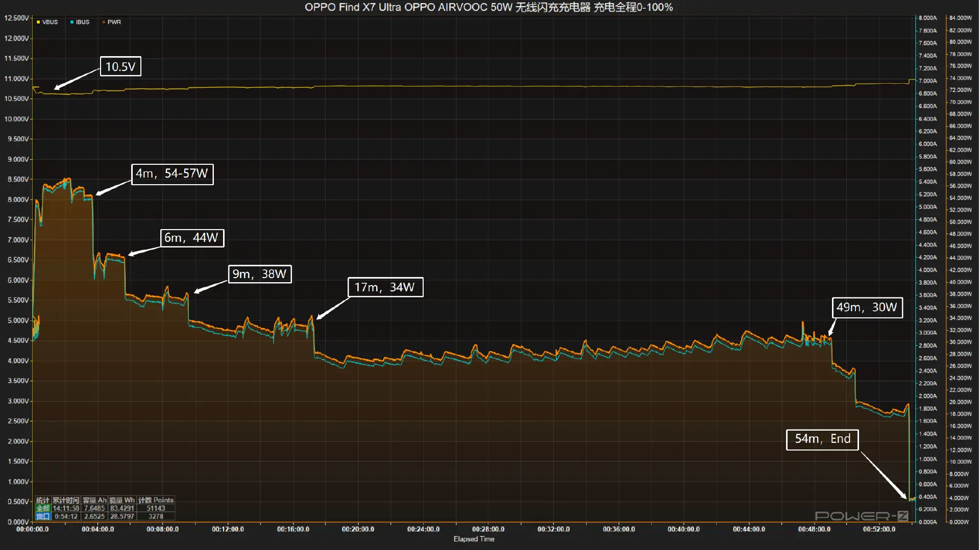Viewport: 980px width, 550px height.
Task: Click the 00:28:00.0 time axis tick
Action: point(488,529)
